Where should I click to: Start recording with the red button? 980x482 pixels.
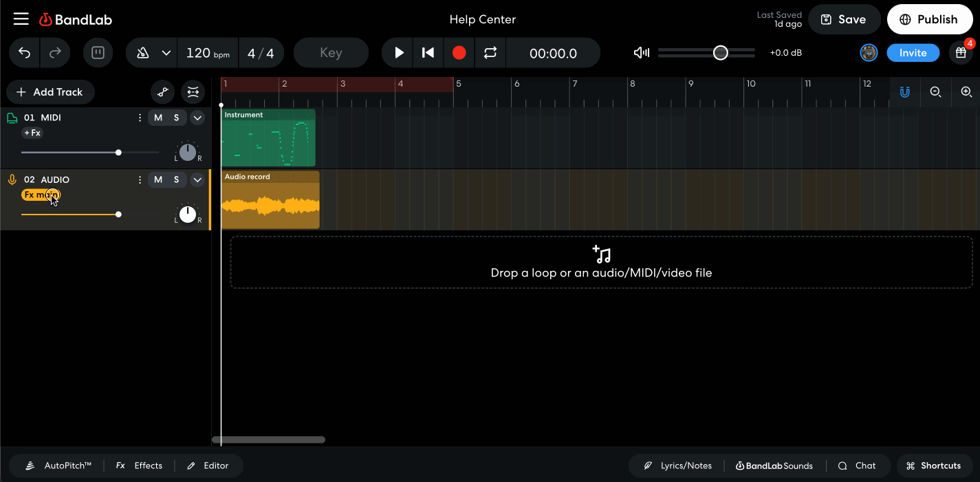tap(459, 53)
